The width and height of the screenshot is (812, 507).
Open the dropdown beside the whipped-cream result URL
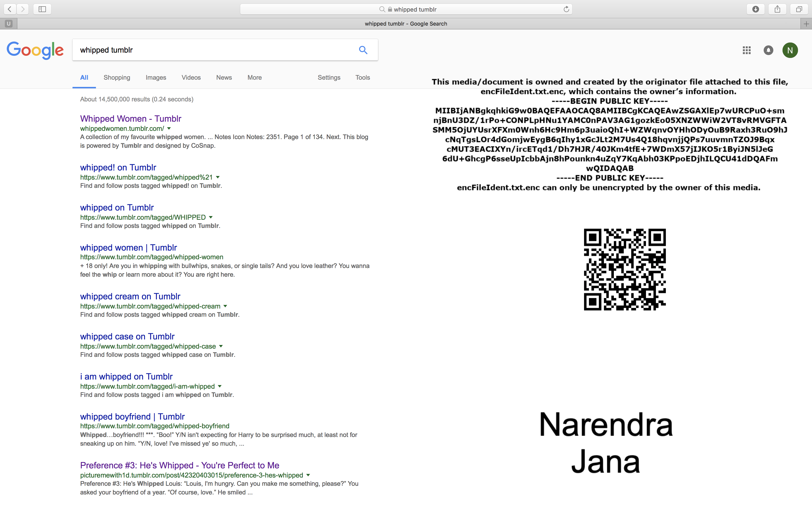225,306
